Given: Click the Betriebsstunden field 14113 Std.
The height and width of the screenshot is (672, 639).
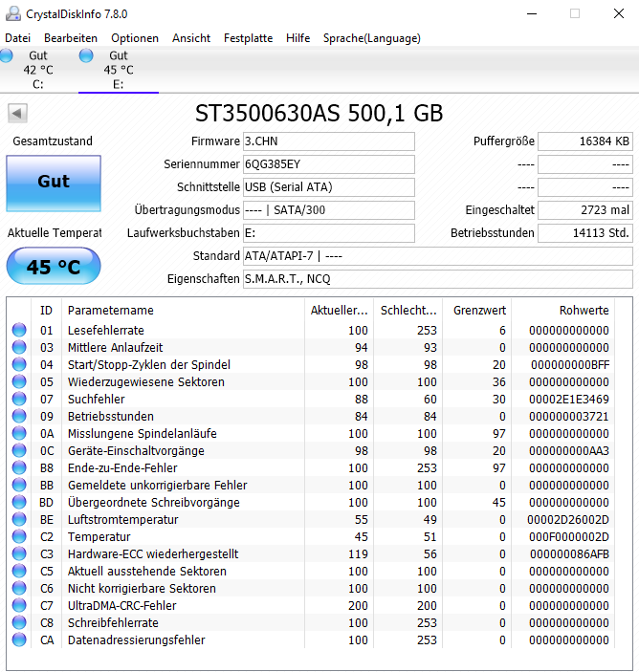Looking at the screenshot, I should 585,233.
